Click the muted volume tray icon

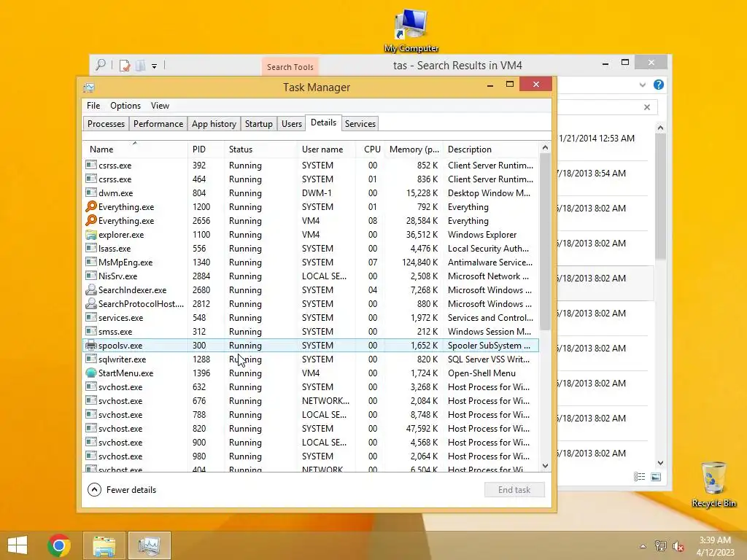pyautogui.click(x=678, y=546)
